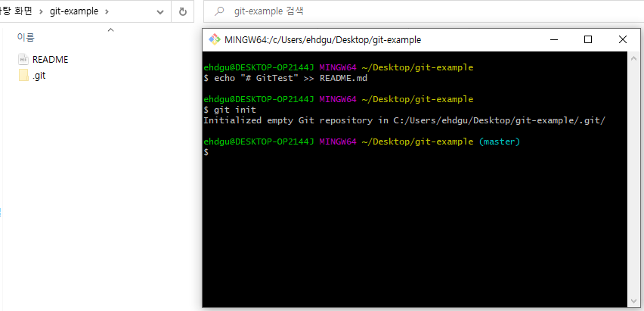Toggle sort order arrow above 이름 column
This screenshot has height=311, width=644.
click(110, 30)
